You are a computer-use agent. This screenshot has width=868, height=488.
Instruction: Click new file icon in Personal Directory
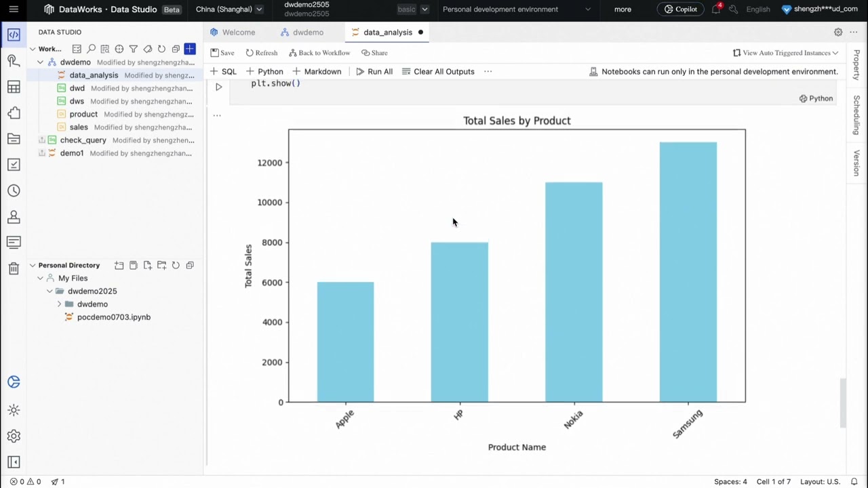tap(147, 265)
